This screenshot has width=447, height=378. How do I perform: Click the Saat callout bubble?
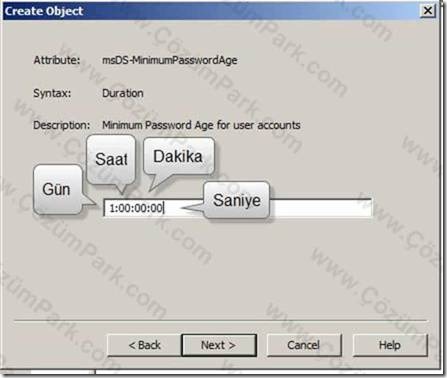111,159
